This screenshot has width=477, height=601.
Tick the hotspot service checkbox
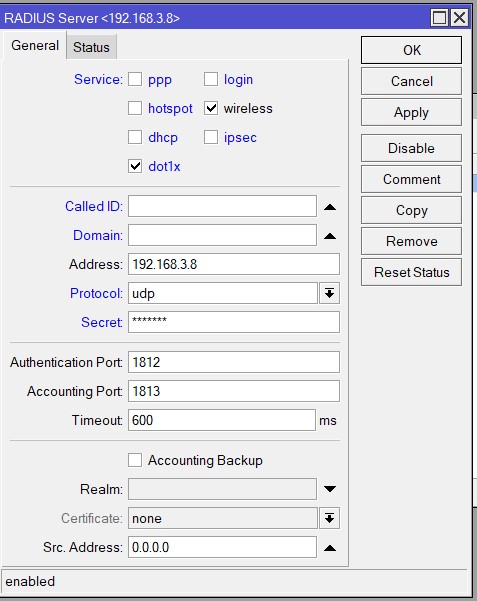click(135, 108)
